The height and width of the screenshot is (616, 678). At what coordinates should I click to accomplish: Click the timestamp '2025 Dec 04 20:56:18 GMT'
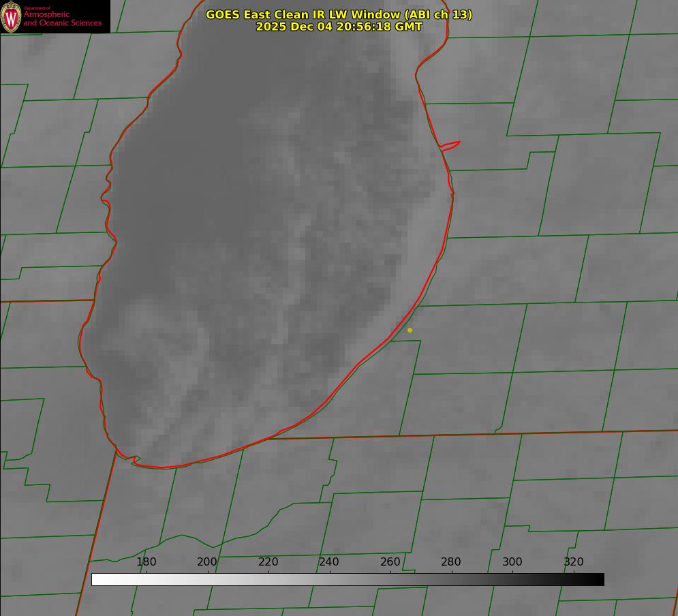pos(339,27)
